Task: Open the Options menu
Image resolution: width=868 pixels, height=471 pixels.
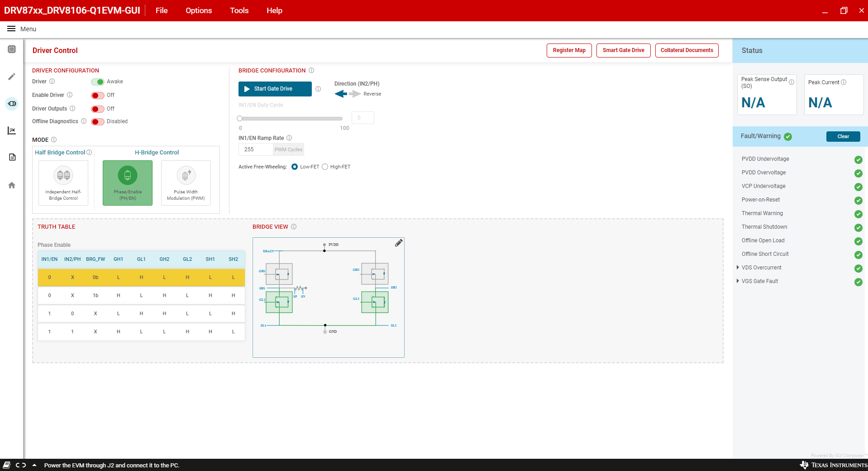Action: (x=199, y=10)
